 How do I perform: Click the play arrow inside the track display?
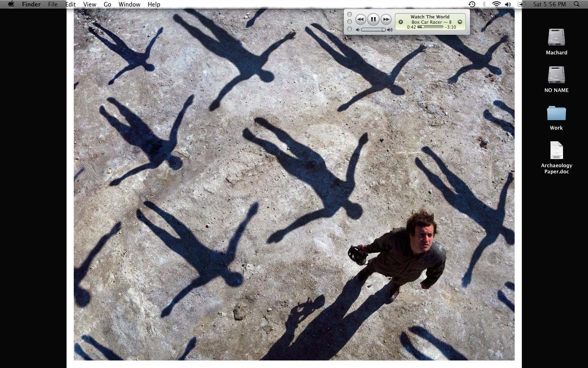[x=401, y=22]
